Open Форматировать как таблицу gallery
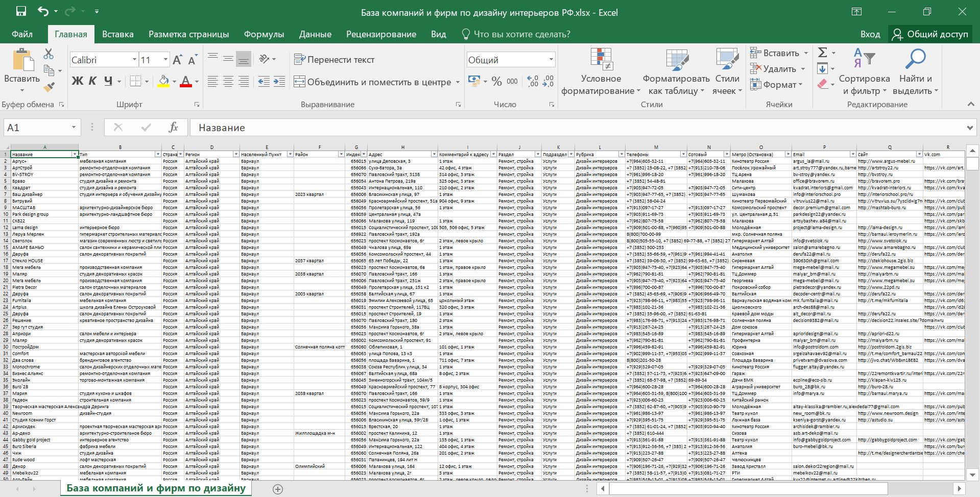Image resolution: width=980 pixels, height=497 pixels. [x=676, y=71]
